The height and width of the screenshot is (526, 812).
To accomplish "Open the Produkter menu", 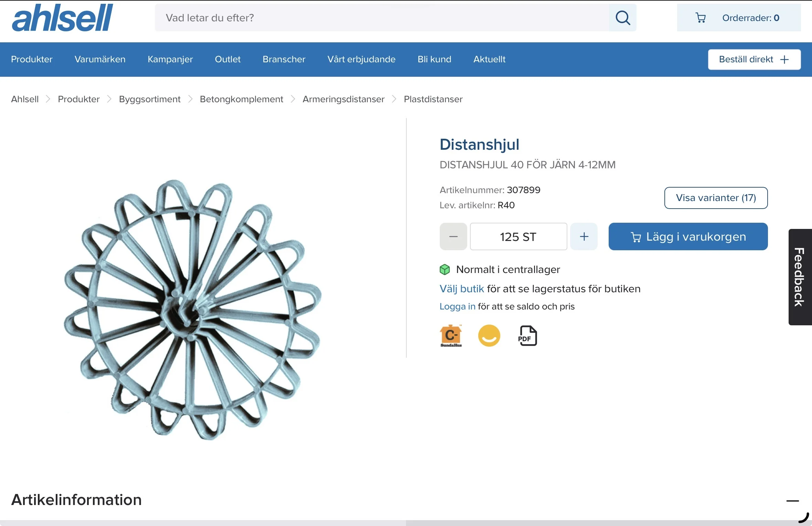I will 32,59.
